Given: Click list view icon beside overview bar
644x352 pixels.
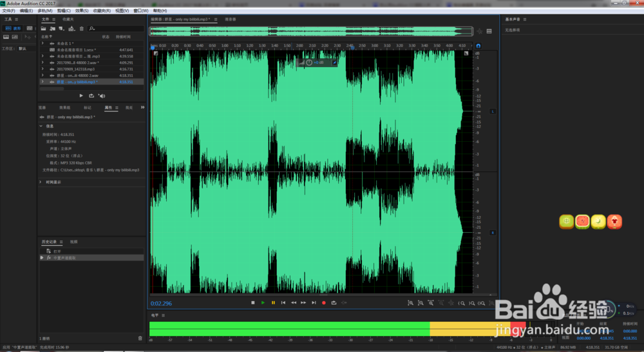Looking at the screenshot, I should pyautogui.click(x=489, y=31).
